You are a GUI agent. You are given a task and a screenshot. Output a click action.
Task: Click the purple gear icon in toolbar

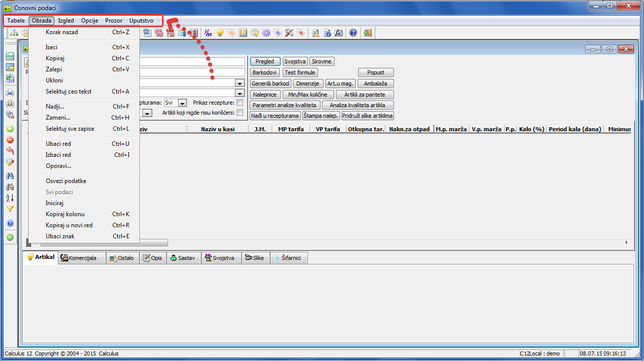[x=266, y=33]
